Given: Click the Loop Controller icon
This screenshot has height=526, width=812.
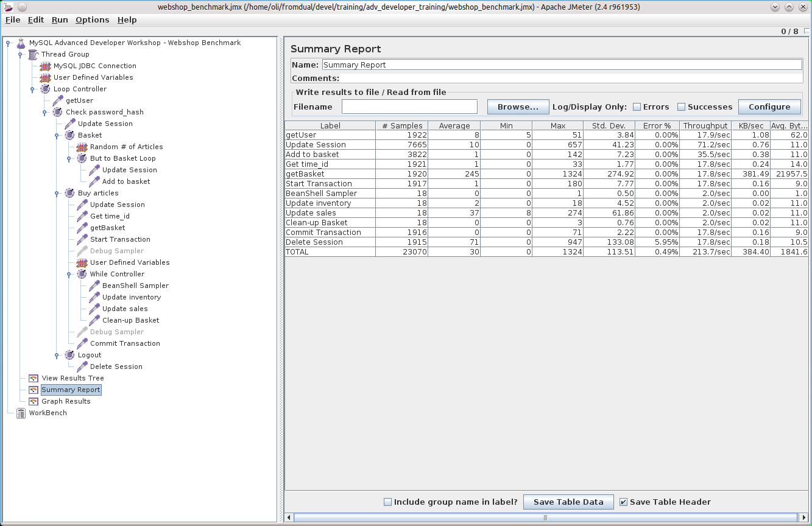Looking at the screenshot, I should click(46, 89).
